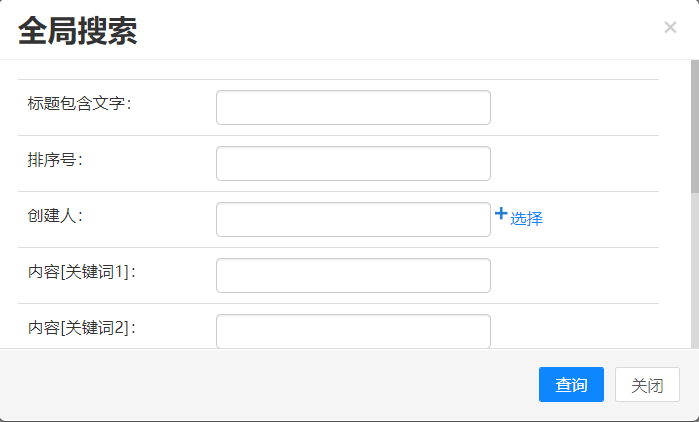Click the 全局搜索 dialog title
Screen dimensions: 699x422
[78, 31]
